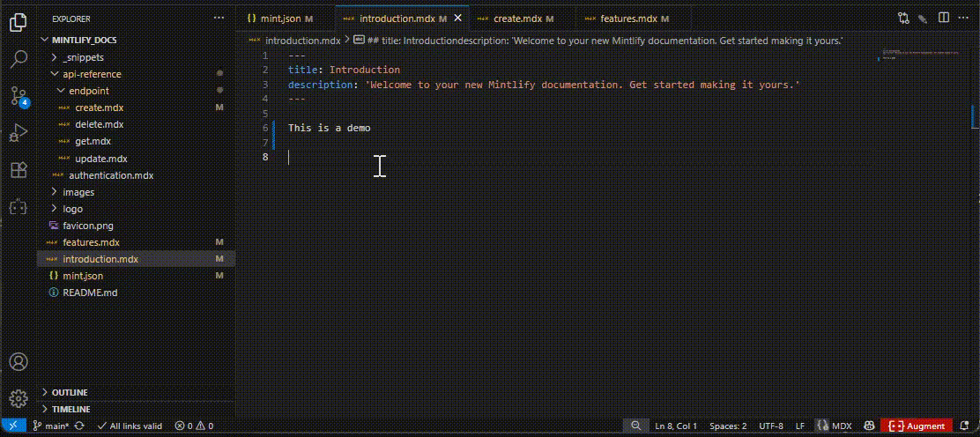Open the Explorer view in activity bar
Image resolution: width=980 pixels, height=437 pixels.
(19, 23)
